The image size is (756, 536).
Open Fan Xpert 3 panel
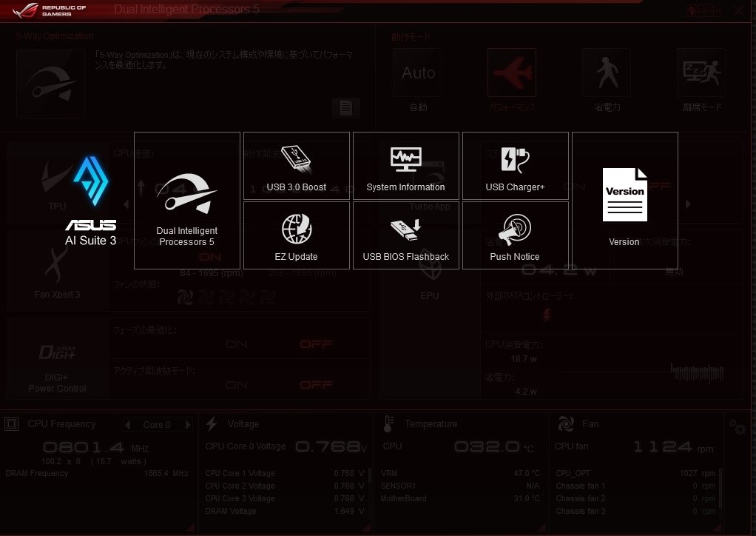(x=57, y=271)
